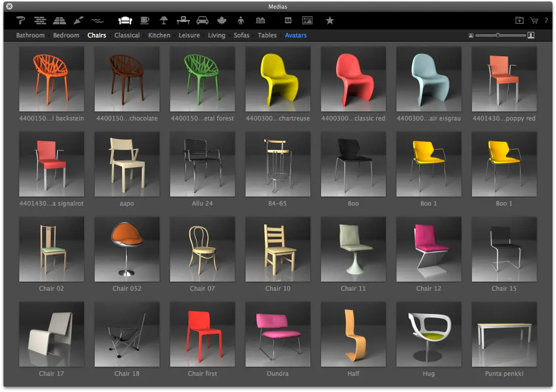Open the person avatars category icon
Viewport: 556px width, 392px height.
coord(241,21)
